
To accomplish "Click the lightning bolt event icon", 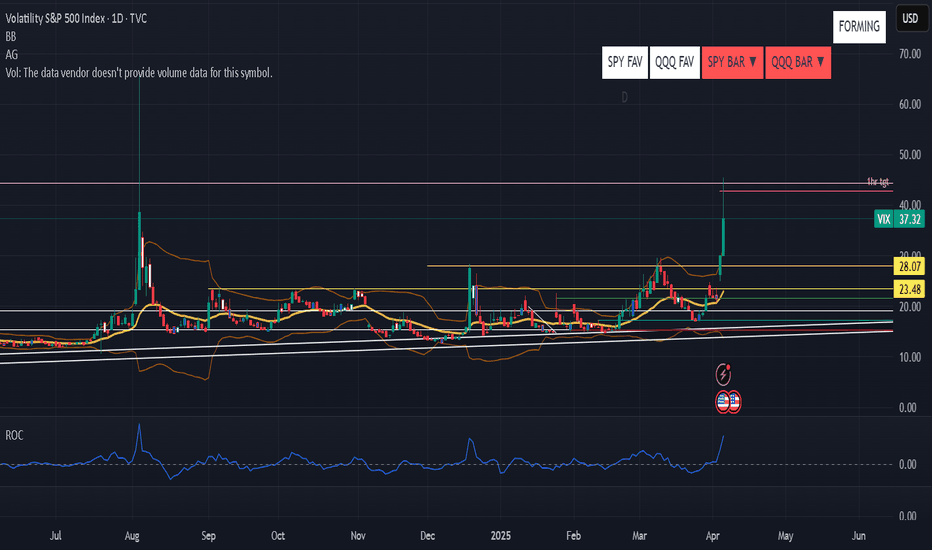I will (723, 375).
